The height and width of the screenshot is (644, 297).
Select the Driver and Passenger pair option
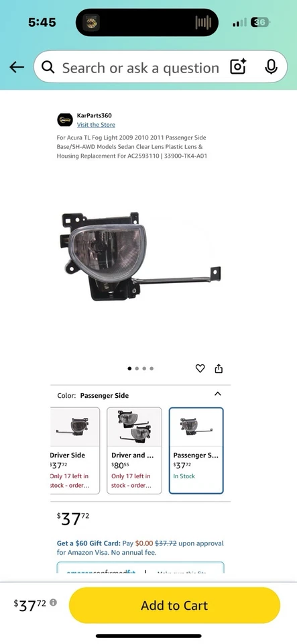point(134,450)
